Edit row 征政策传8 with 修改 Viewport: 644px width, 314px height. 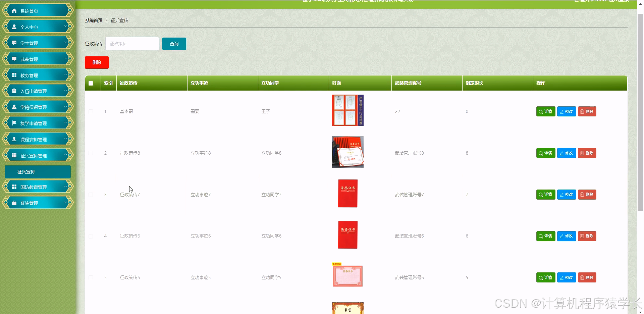(567, 153)
